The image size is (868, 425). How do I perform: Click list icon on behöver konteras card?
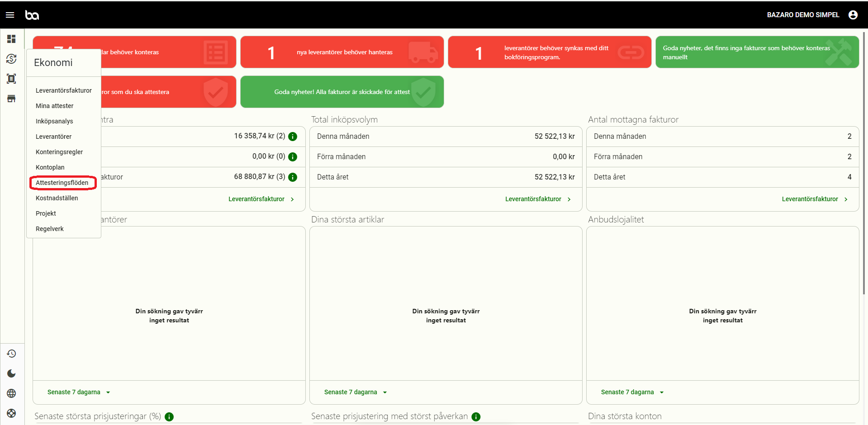click(216, 52)
